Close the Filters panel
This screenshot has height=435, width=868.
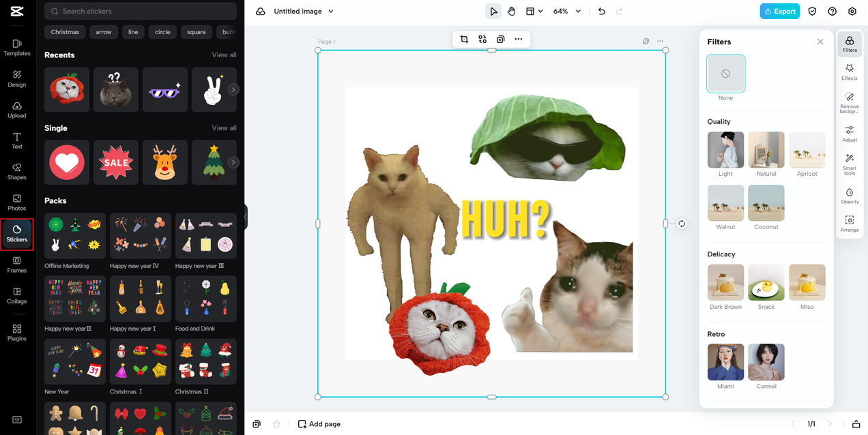(x=820, y=42)
